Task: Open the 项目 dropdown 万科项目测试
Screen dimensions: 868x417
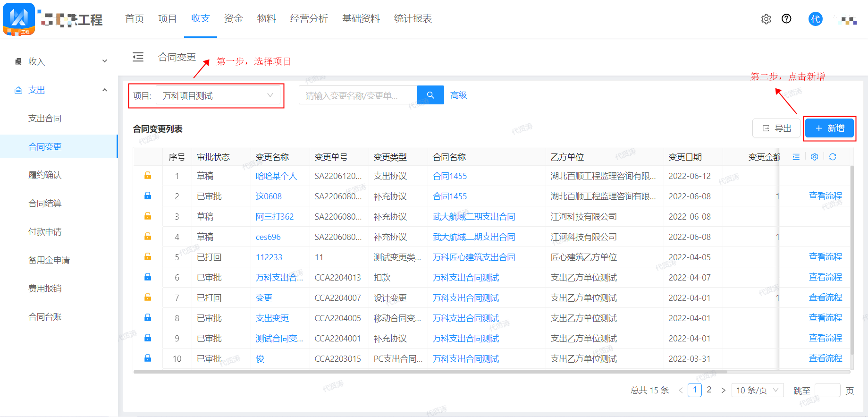Action: [218, 95]
